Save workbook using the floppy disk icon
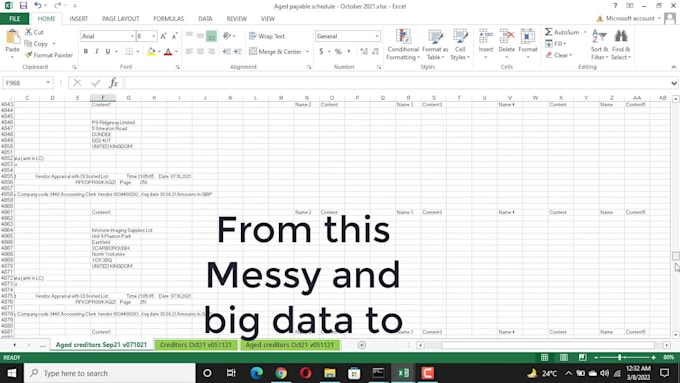 (23, 6)
